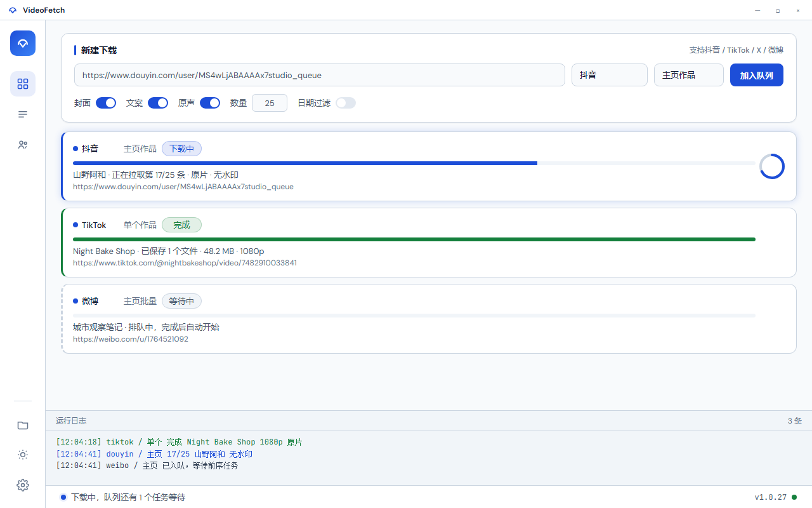
Task: Click the TikTok task green progress bar
Action: (414, 239)
